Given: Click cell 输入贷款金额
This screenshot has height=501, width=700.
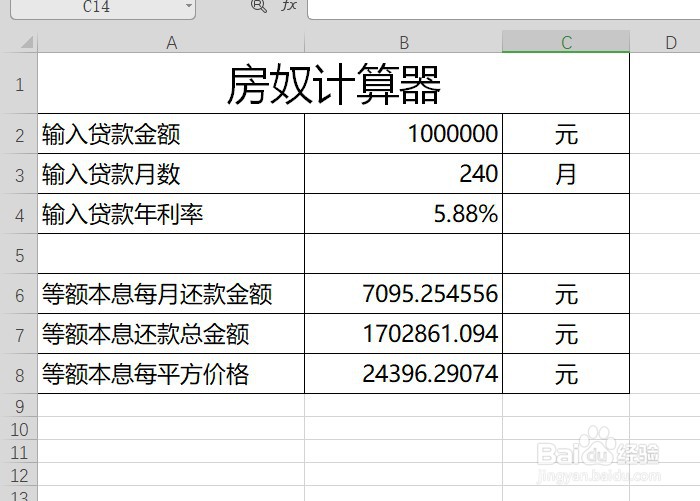Looking at the screenshot, I should (x=171, y=134).
